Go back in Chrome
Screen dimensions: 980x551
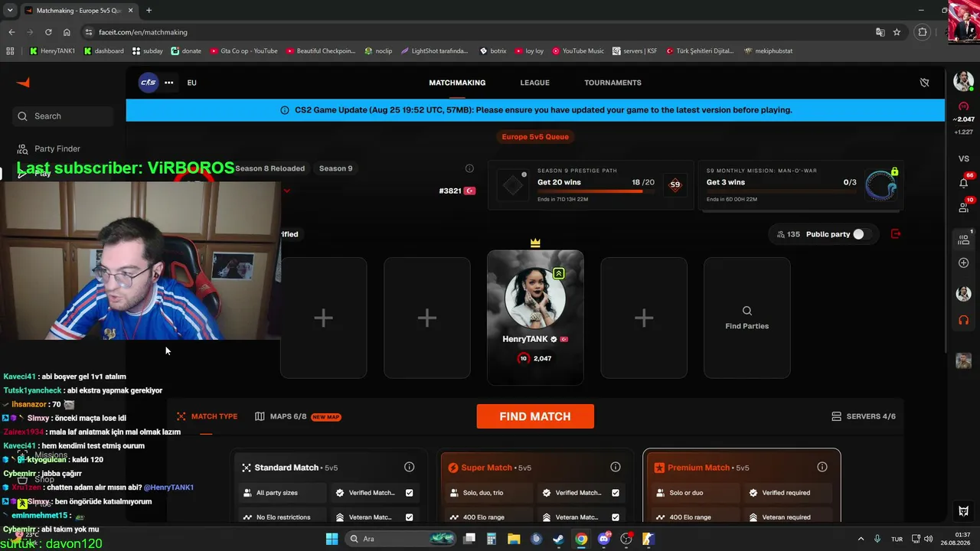pos(11,32)
